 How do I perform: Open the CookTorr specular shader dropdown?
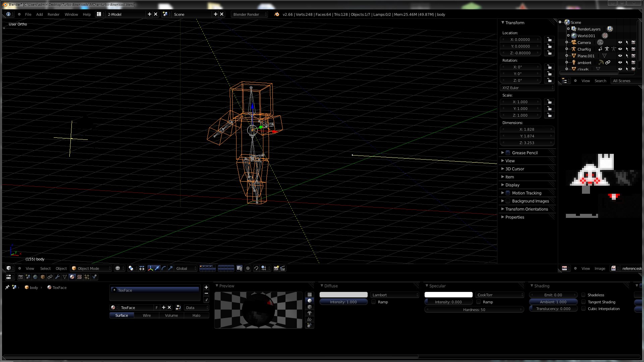pyautogui.click(x=499, y=295)
